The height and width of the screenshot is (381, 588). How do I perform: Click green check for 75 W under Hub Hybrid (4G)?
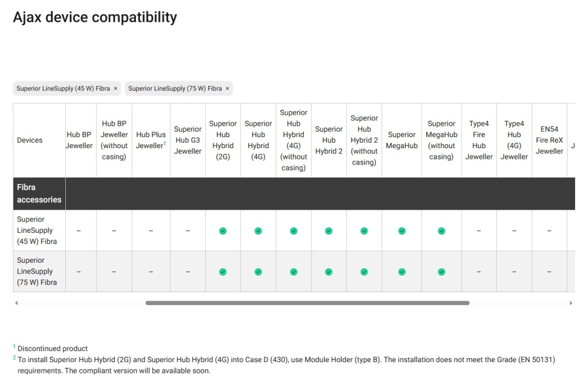click(258, 272)
